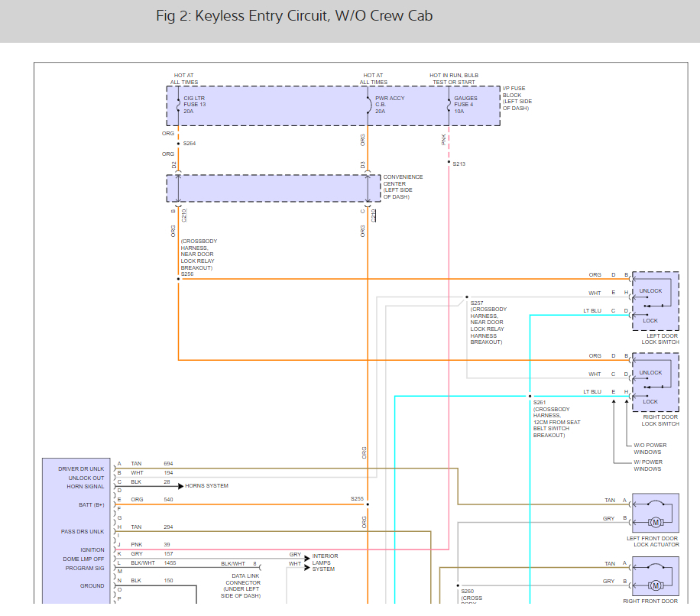Click the 'DRIVER DR UNLK' pin label

tap(81, 468)
